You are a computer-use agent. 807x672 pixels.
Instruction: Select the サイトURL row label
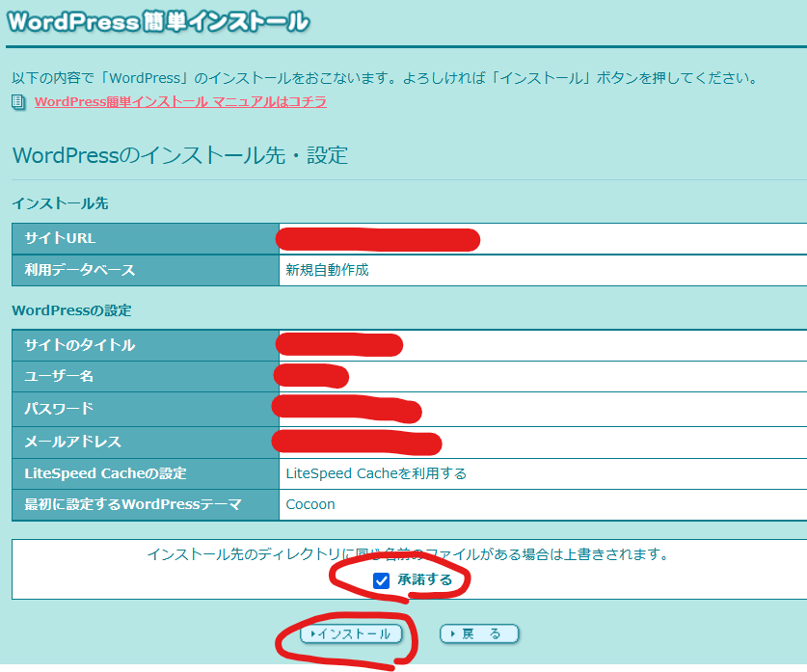pos(60,238)
